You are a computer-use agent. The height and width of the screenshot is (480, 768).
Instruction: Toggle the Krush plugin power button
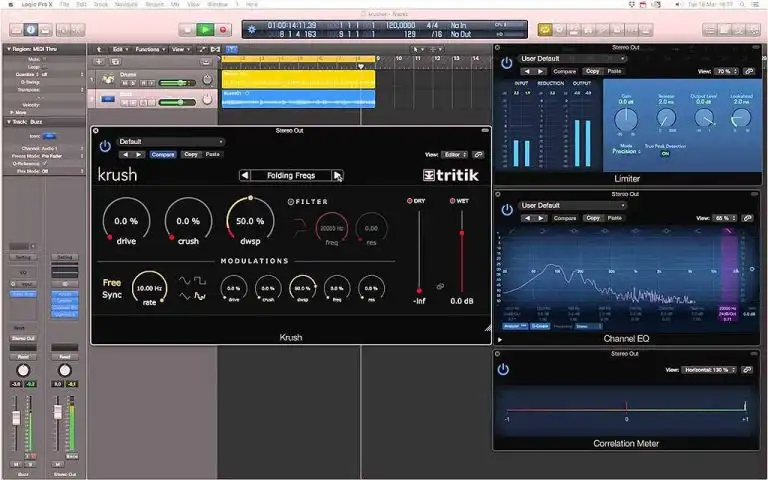point(105,146)
